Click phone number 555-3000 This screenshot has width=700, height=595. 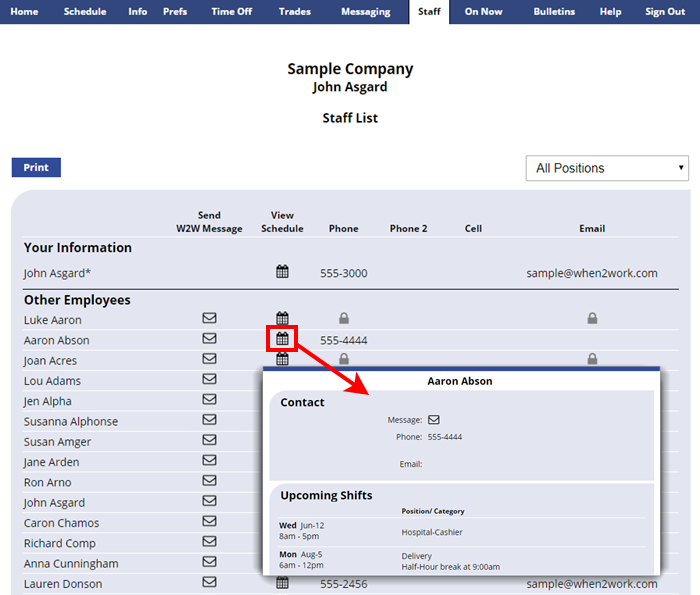pos(344,273)
